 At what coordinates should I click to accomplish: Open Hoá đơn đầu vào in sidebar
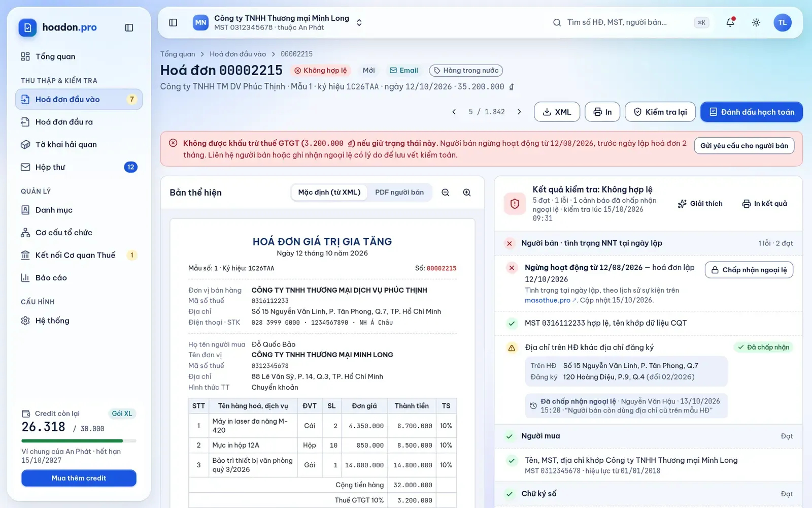(79, 100)
